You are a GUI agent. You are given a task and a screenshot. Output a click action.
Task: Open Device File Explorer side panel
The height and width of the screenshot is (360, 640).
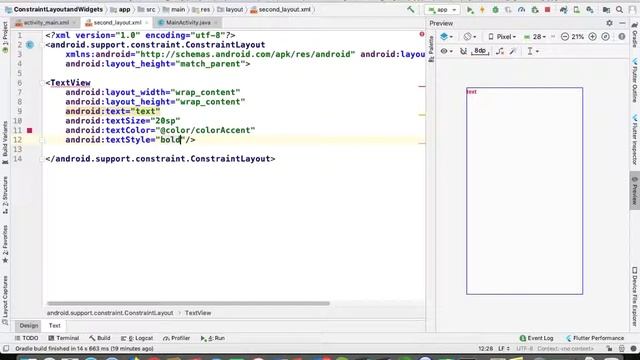(635, 297)
